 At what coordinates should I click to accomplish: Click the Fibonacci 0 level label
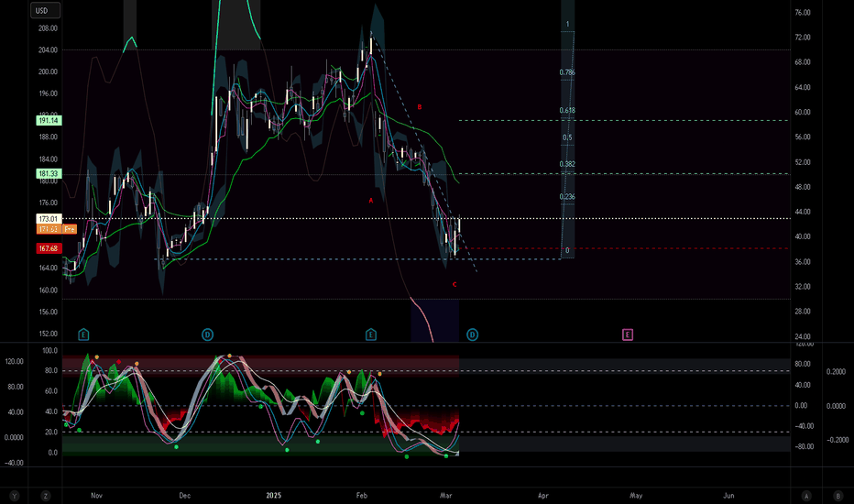click(x=567, y=251)
